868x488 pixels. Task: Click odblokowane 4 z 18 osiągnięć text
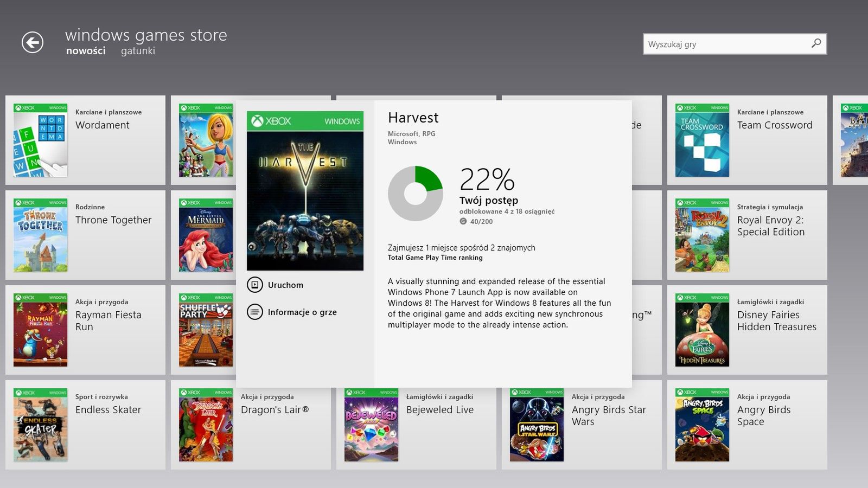(x=507, y=211)
